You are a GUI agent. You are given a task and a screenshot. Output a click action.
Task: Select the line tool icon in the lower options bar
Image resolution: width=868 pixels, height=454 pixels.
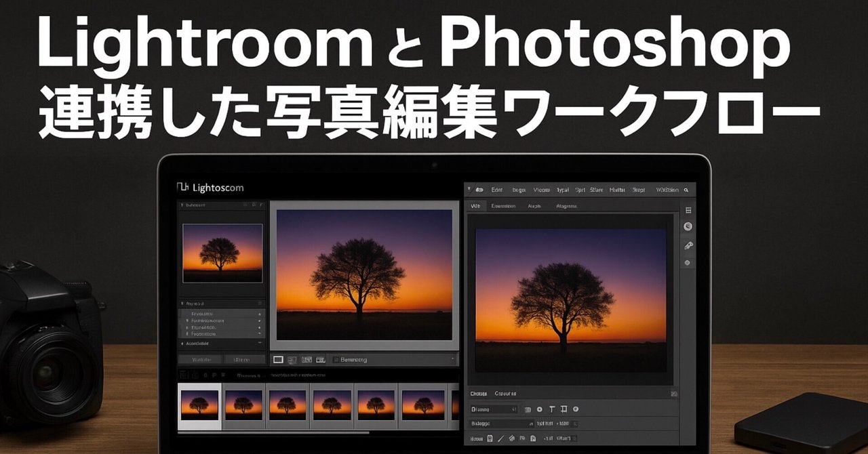pos(500,438)
